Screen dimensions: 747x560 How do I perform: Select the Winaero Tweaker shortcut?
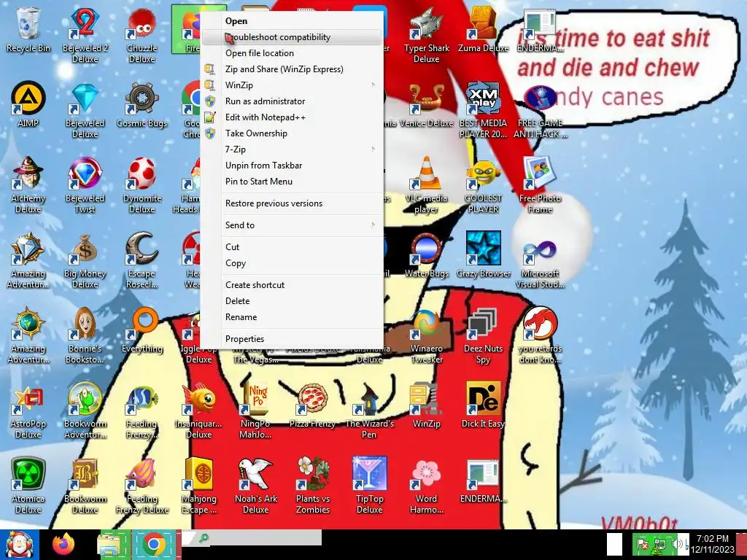(426, 335)
